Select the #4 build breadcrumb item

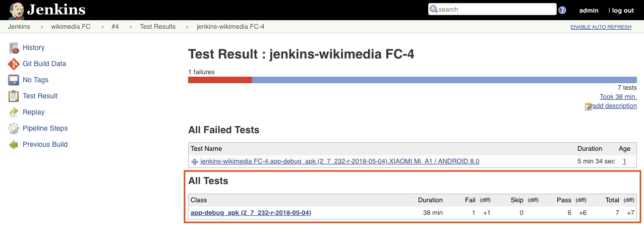tap(115, 27)
